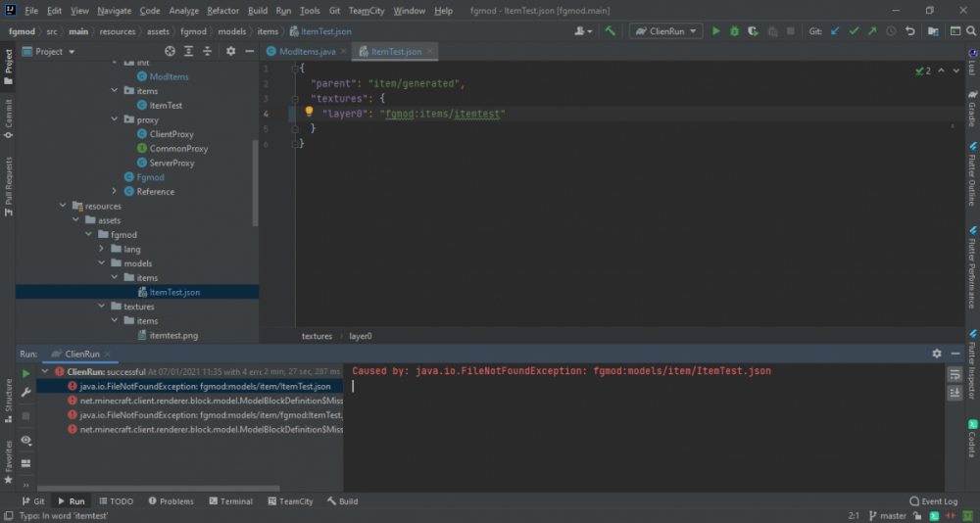Build the project with hammer icon
This screenshot has height=523, width=980.
tap(610, 30)
